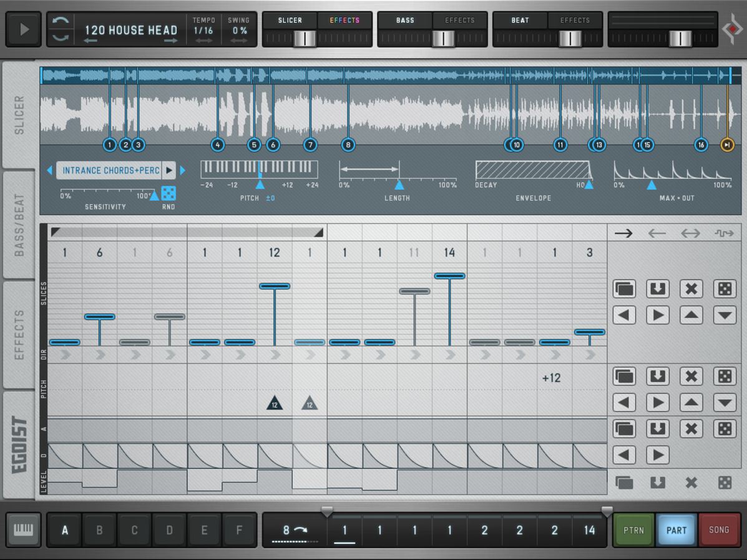The image size is (747, 560).
Task: Click the RND dice icon under sensitivity
Action: 168,193
